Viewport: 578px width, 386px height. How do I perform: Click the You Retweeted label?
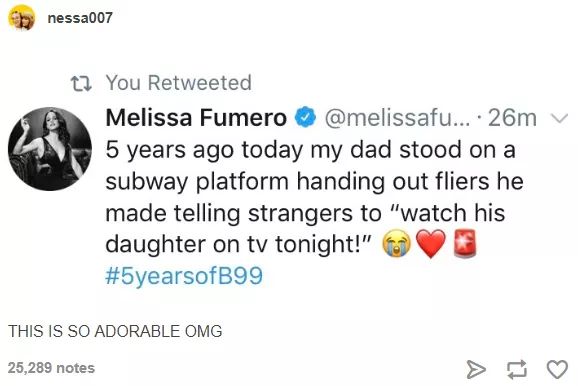point(179,83)
